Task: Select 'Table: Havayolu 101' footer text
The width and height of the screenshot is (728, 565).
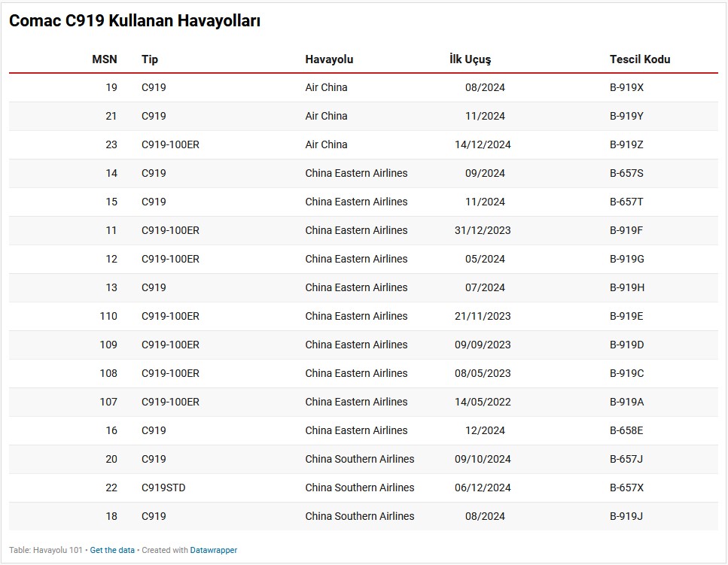Action: tap(45, 550)
